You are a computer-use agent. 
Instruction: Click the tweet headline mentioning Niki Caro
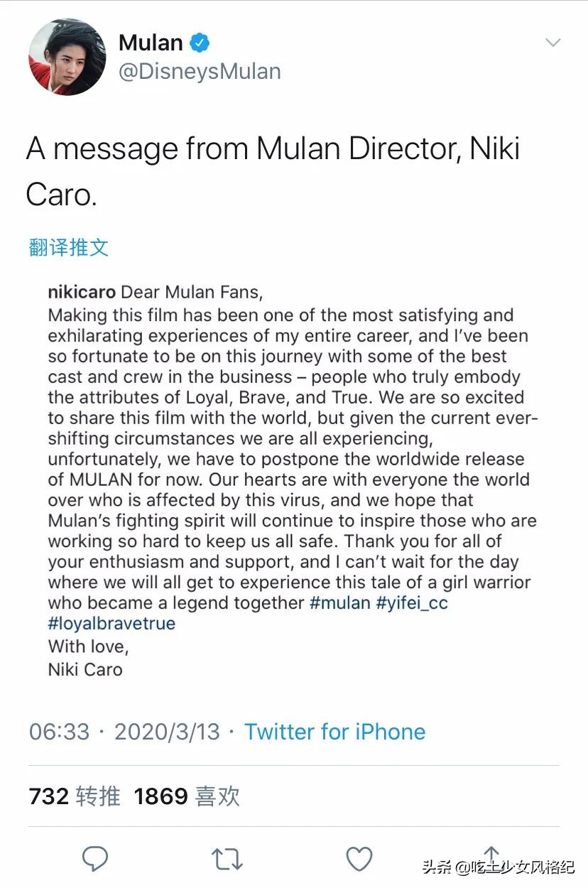(273, 170)
